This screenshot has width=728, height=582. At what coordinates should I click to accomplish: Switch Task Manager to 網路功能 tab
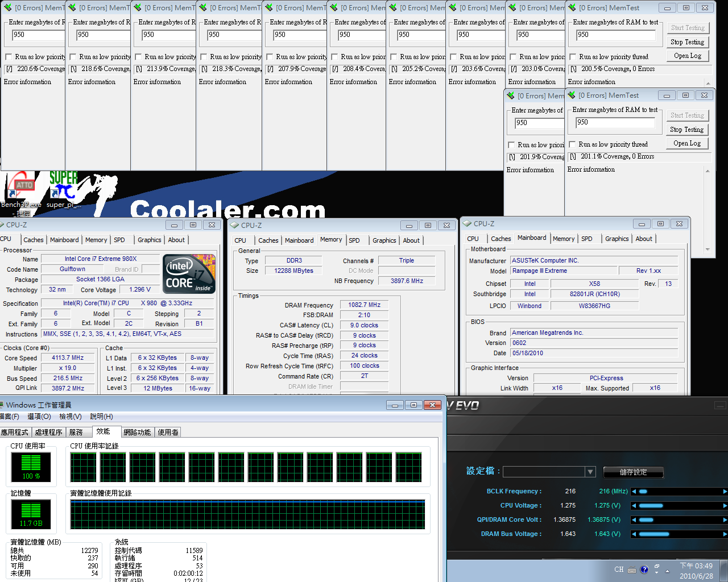[138, 433]
